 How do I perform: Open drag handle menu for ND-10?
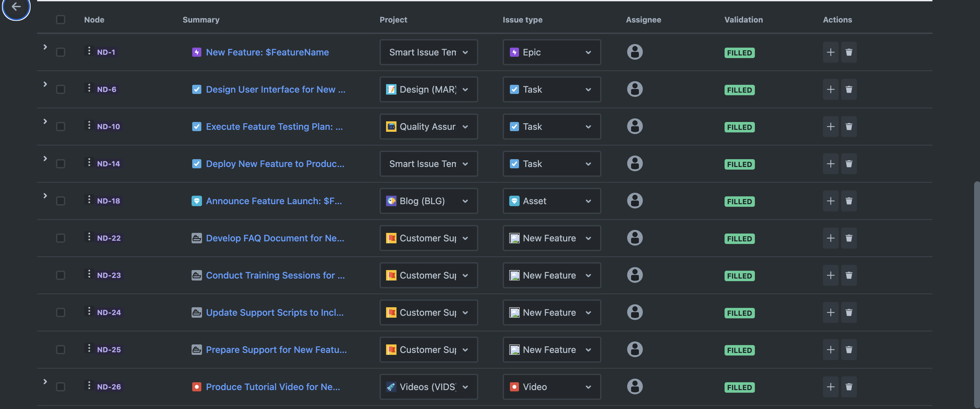89,126
